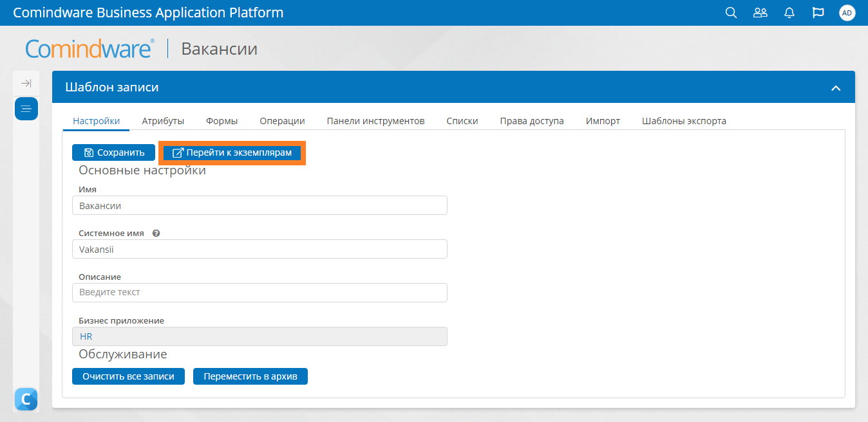Click the help icon beside Системное имя
868x422 pixels.
156,234
